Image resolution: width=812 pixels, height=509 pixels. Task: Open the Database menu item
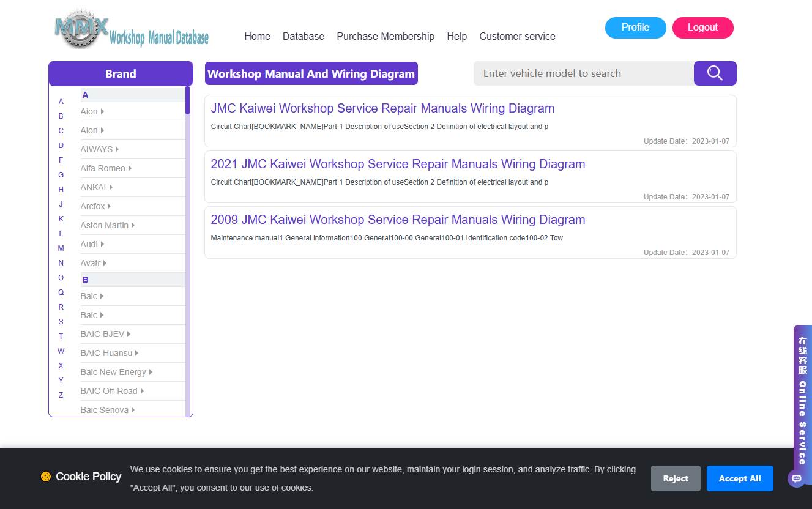[x=304, y=36]
